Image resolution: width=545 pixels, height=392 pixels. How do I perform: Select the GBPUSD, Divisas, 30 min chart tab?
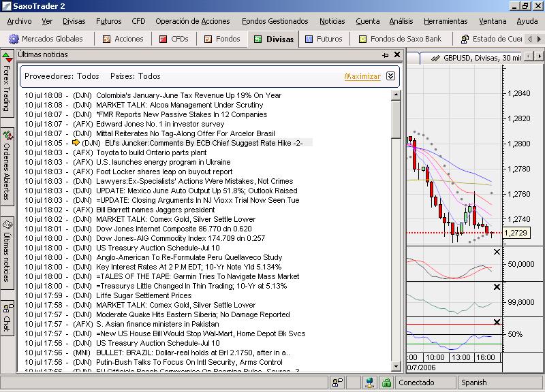coord(475,58)
